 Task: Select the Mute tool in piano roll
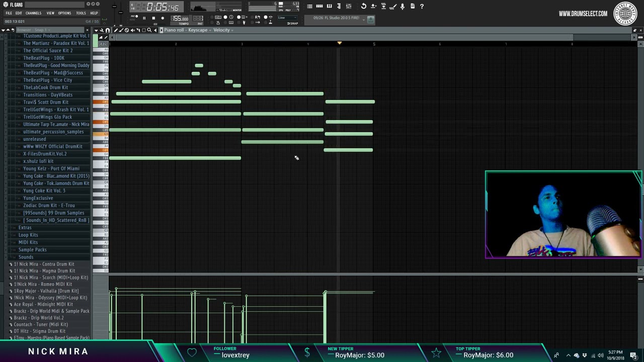pyautogui.click(x=133, y=30)
